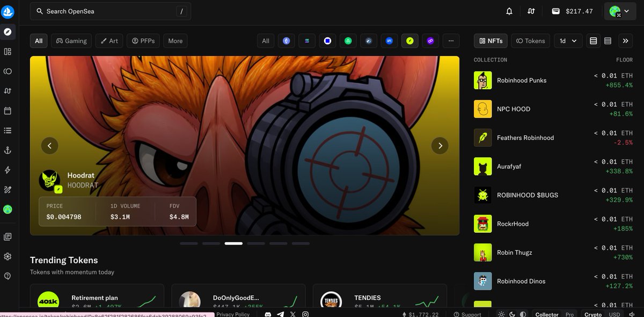
Task: Open Telegram link in footer
Action: click(x=280, y=314)
